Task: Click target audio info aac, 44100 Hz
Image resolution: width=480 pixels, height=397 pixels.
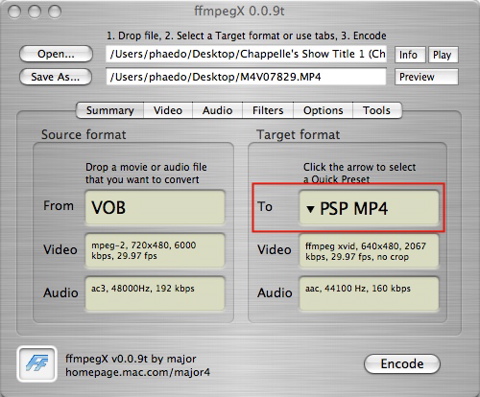Action: pos(369,294)
